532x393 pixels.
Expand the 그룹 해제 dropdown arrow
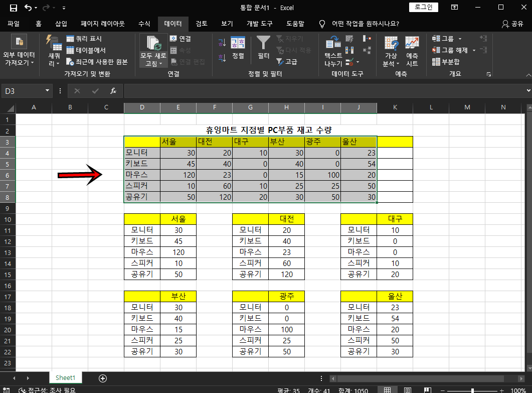point(474,50)
